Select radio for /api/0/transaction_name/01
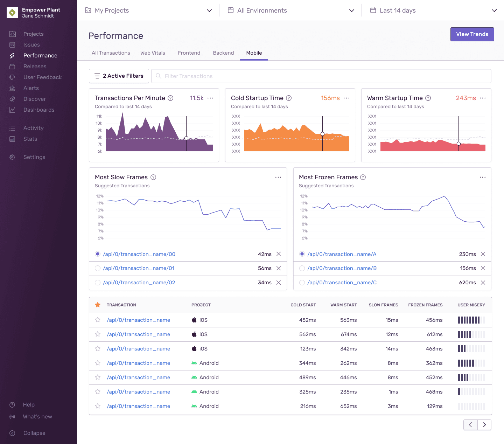The width and height of the screenshot is (504, 444). [x=97, y=268]
